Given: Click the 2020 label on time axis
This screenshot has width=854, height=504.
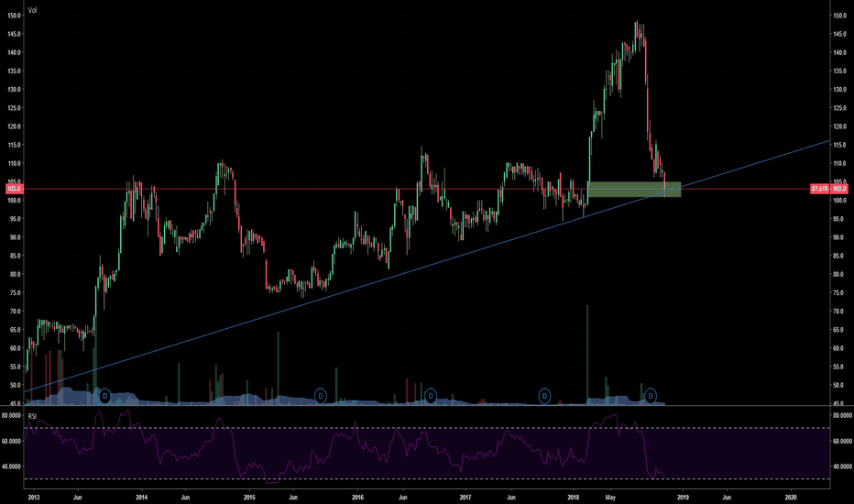Looking at the screenshot, I should [x=791, y=498].
